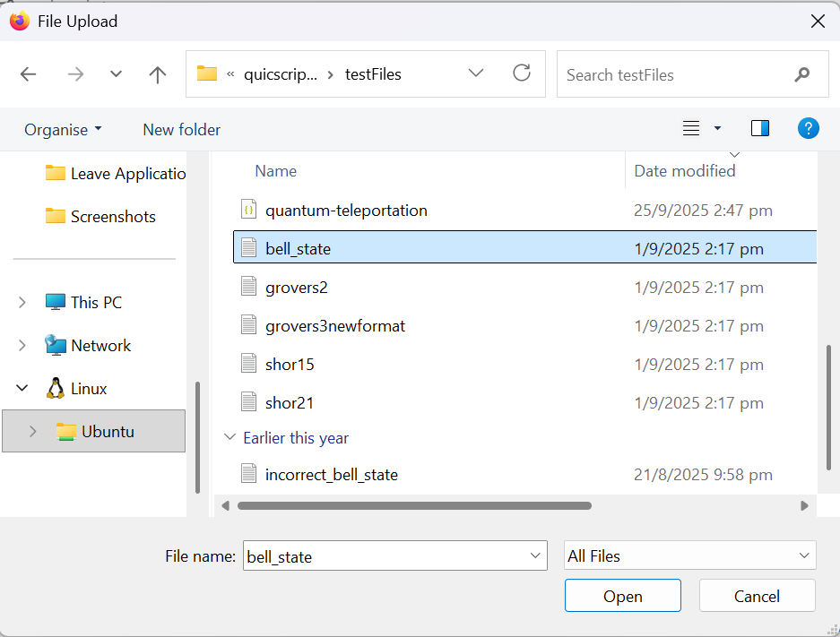Toggle the preview pane icon

pyautogui.click(x=760, y=129)
